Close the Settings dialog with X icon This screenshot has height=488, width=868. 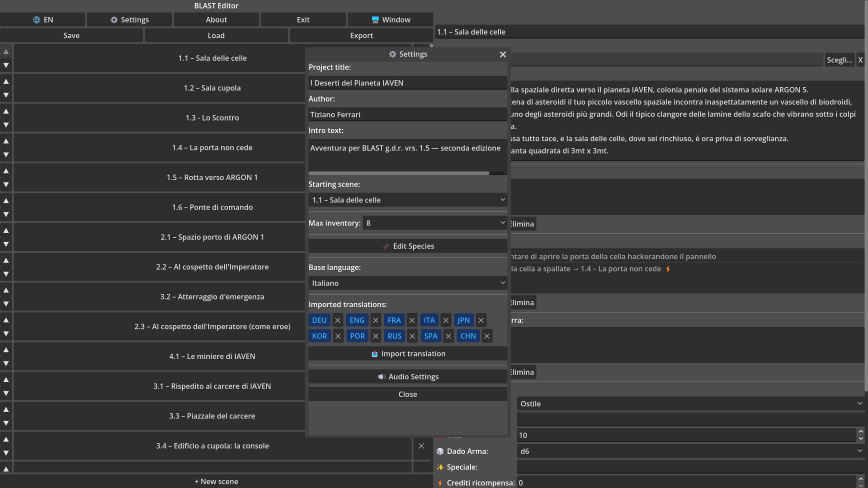point(503,54)
